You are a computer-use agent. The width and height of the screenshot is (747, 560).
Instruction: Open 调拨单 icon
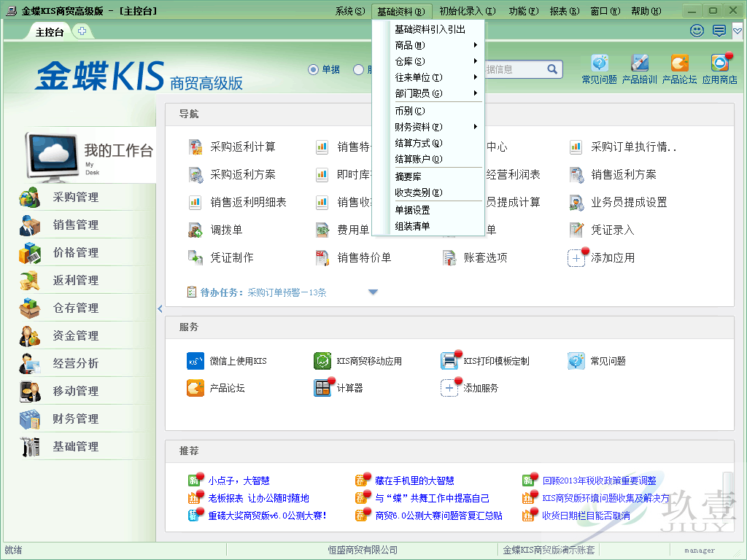(196, 230)
